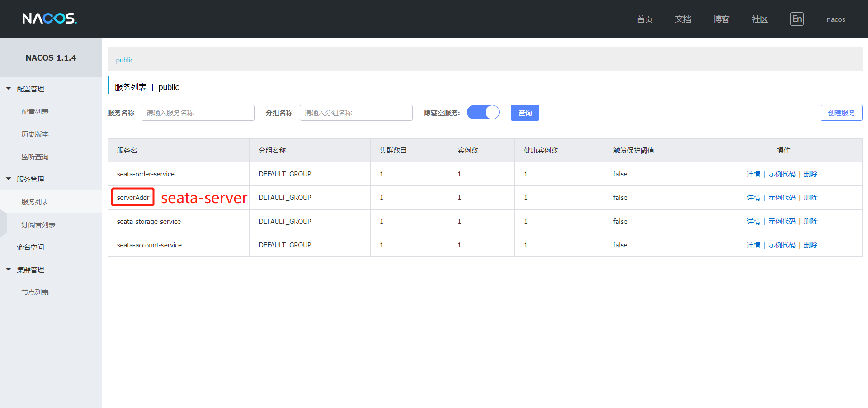Image resolution: width=868 pixels, height=408 pixels.
Task: Click the seata-storage-service service name
Action: (x=149, y=222)
